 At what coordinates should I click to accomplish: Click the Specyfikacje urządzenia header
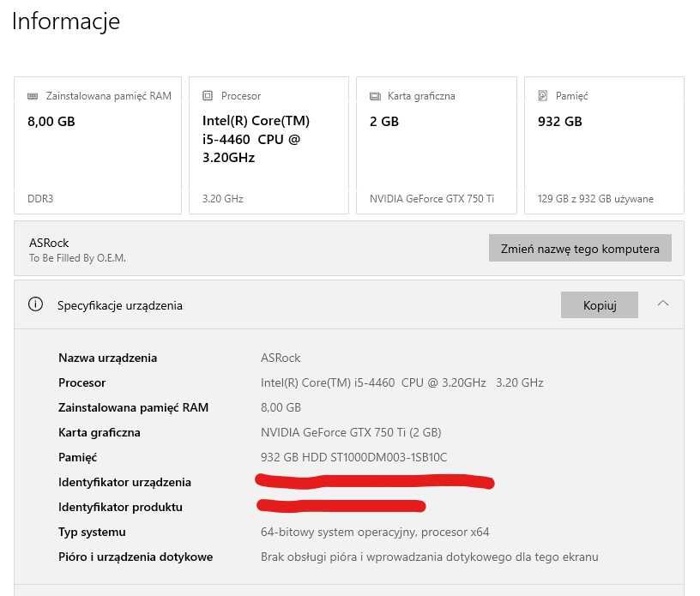pos(120,305)
